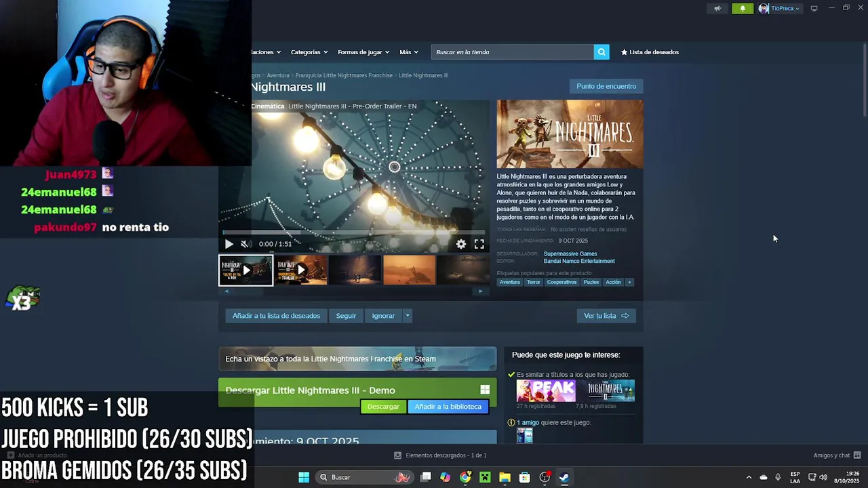The height and width of the screenshot is (488, 868).
Task: Expand the Categorías menu
Action: (x=309, y=52)
